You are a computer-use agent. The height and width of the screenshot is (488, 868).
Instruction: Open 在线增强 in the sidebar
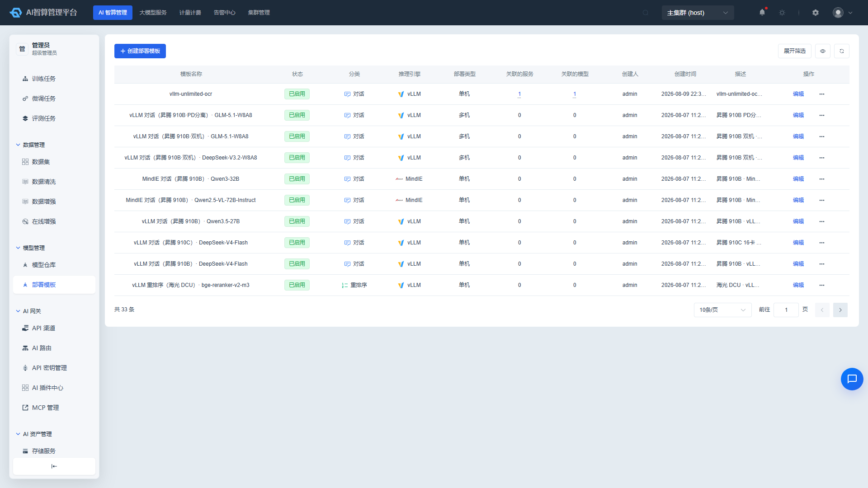(54, 221)
